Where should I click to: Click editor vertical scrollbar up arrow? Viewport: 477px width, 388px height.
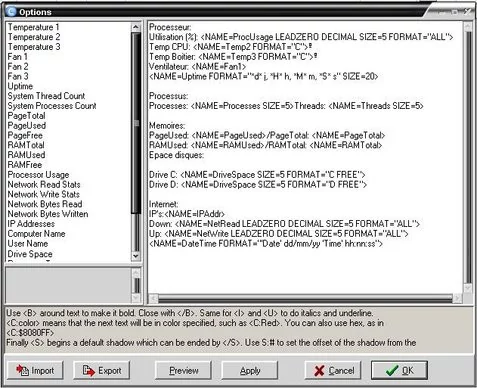point(468,26)
